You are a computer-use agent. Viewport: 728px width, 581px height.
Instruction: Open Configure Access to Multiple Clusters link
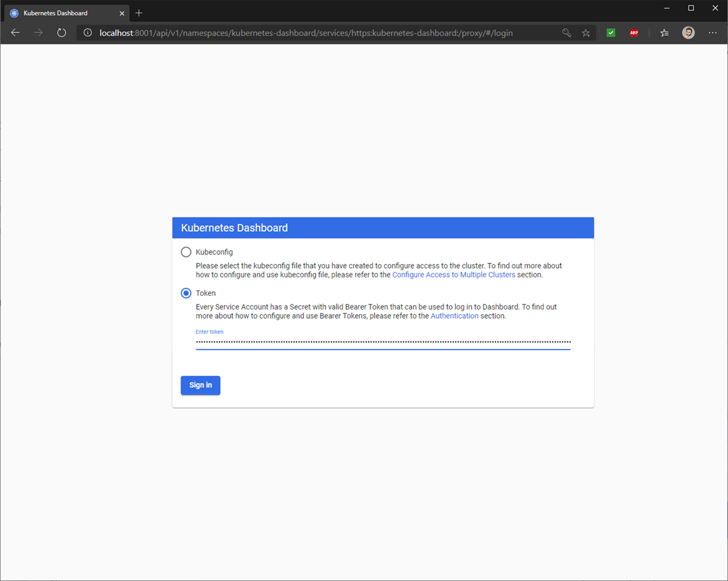click(x=454, y=275)
